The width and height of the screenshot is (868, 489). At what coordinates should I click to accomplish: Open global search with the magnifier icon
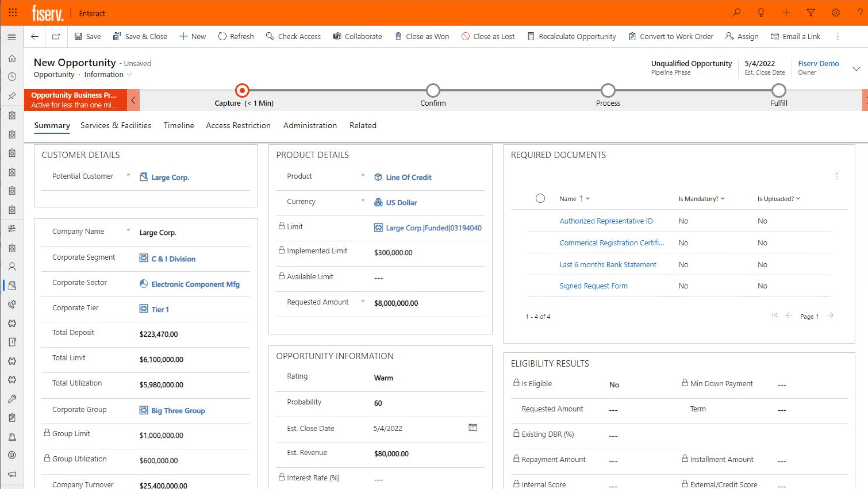point(736,13)
